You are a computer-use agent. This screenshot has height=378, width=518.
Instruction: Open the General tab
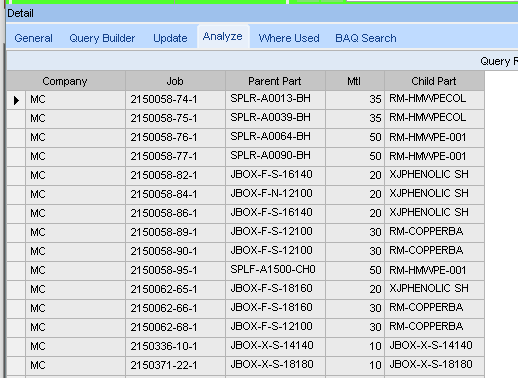coord(33,38)
